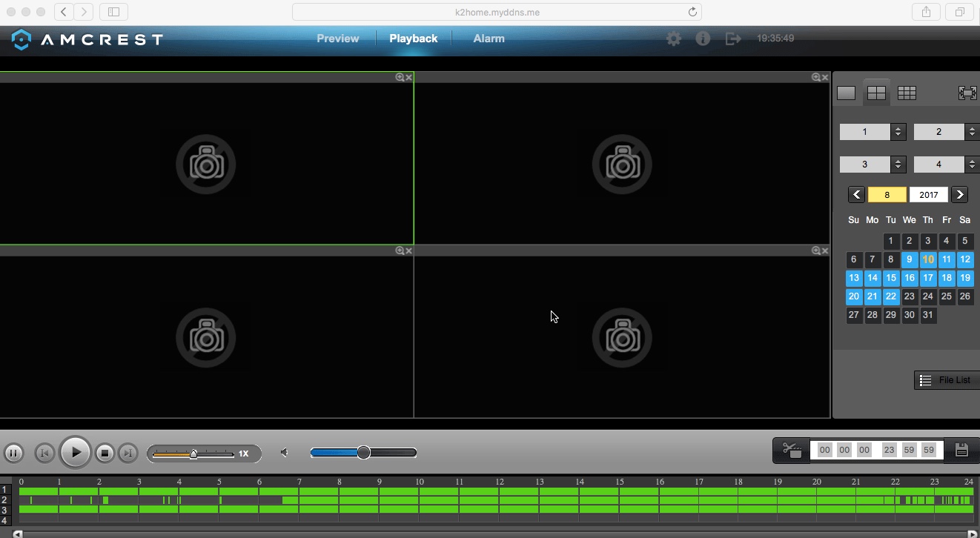Stop playback with the stop button
The height and width of the screenshot is (538, 980).
[105, 453]
